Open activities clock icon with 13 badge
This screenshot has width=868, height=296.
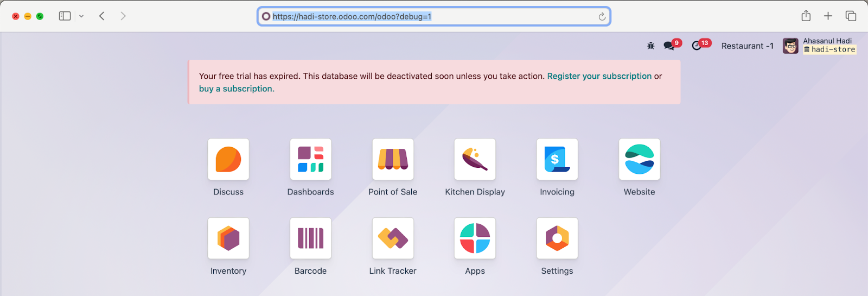point(700,45)
